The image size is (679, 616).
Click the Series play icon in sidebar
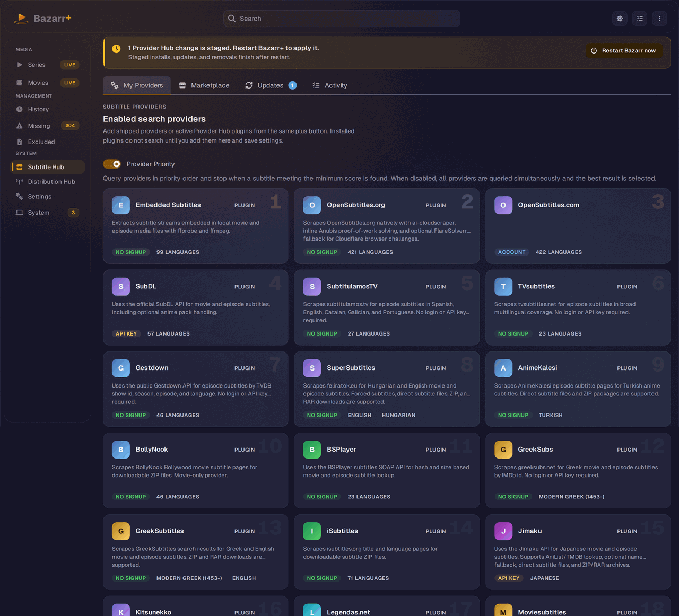click(x=20, y=65)
